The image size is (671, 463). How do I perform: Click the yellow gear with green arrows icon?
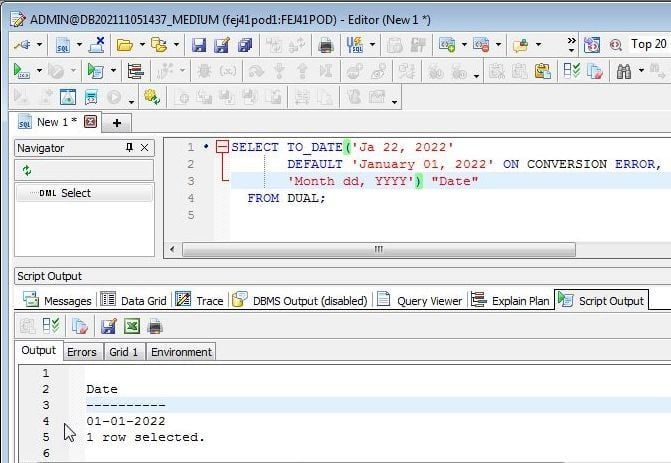click(x=152, y=97)
